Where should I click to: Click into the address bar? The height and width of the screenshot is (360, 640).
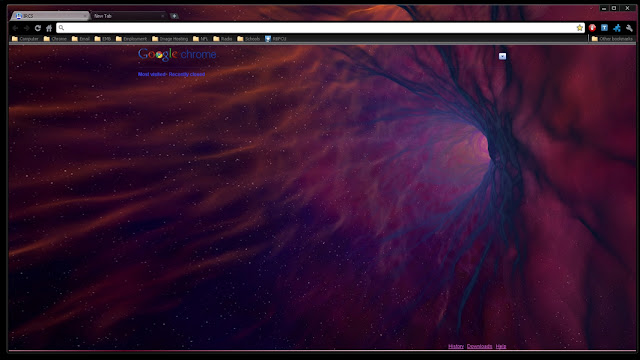point(320,28)
